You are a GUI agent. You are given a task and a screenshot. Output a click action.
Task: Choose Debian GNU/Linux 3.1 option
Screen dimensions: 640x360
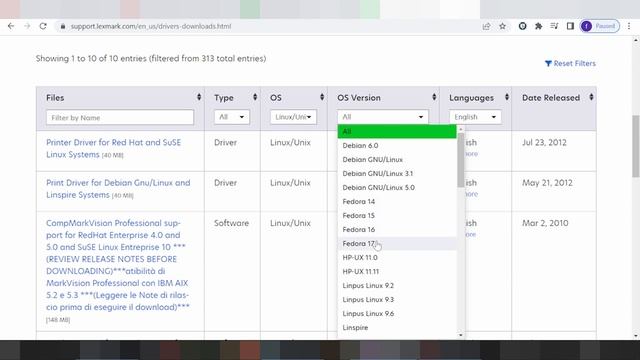pos(397,173)
